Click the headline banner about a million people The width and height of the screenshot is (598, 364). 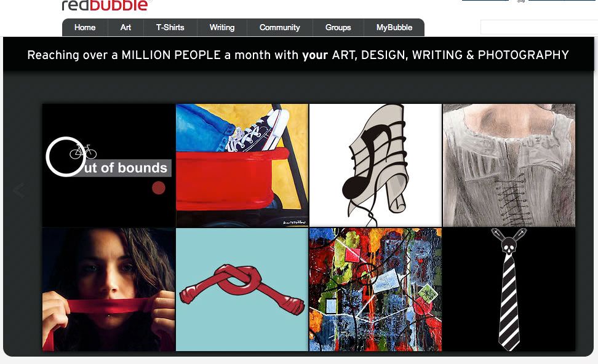pos(298,55)
